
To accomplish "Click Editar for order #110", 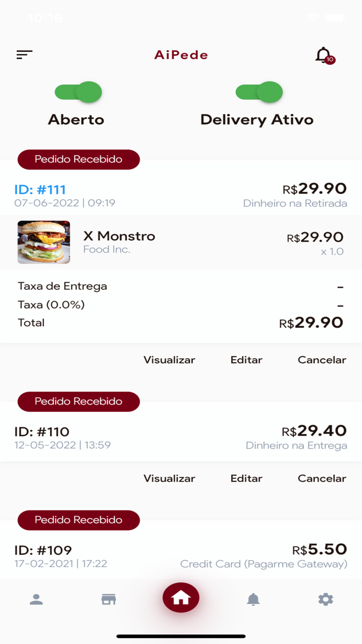I will pyautogui.click(x=246, y=478).
